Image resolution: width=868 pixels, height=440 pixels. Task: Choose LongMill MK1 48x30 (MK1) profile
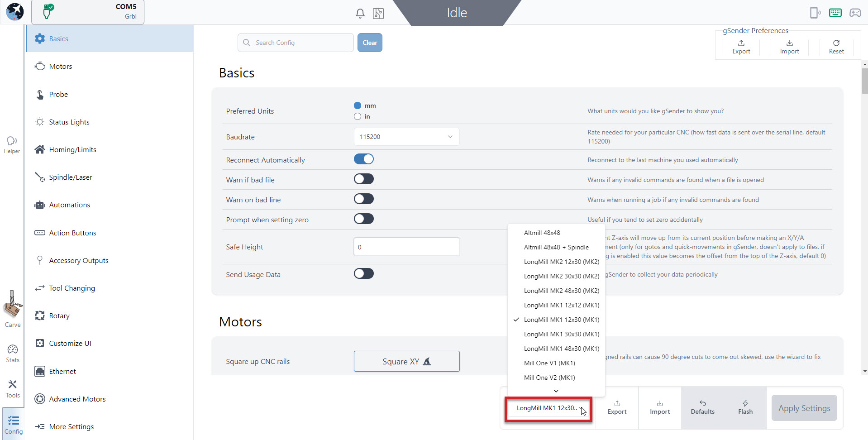(x=556, y=349)
